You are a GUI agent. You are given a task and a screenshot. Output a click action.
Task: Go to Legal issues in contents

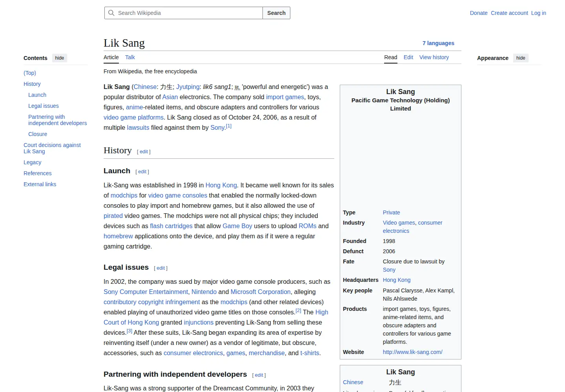44,106
